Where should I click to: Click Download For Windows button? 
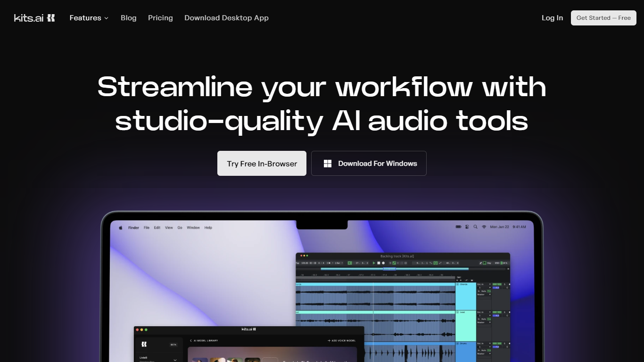(369, 164)
